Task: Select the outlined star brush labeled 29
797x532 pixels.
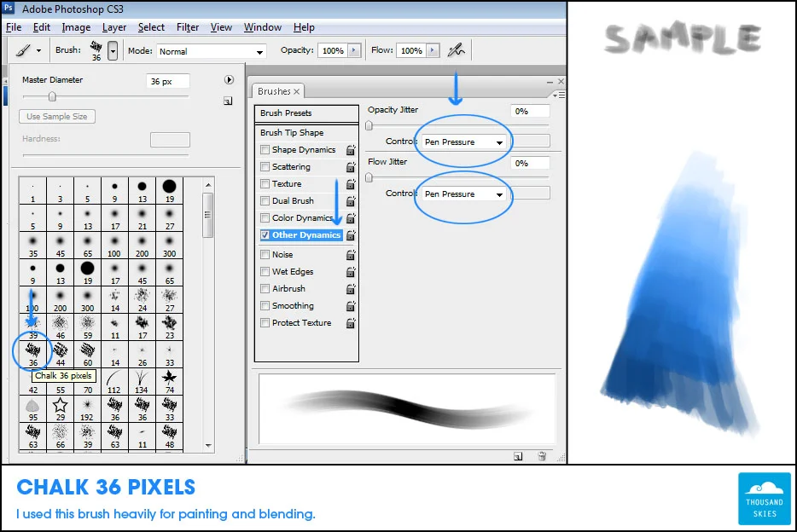Action: pos(60,408)
